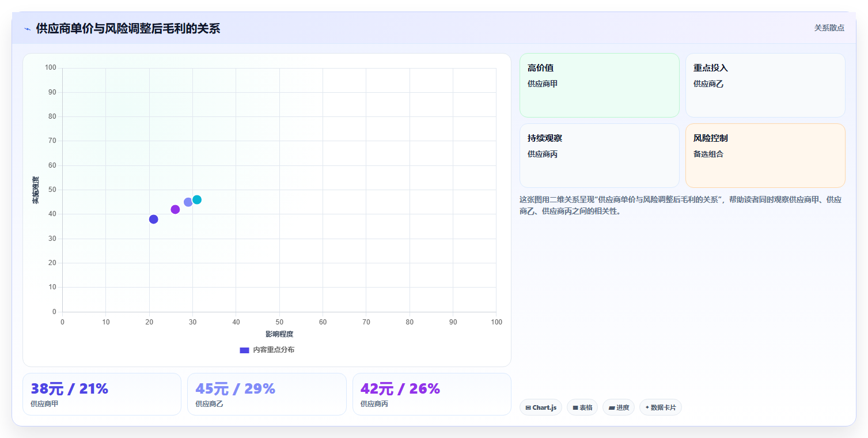
Task: Click the 供应商甲 label below 38元
Action: tap(44, 404)
